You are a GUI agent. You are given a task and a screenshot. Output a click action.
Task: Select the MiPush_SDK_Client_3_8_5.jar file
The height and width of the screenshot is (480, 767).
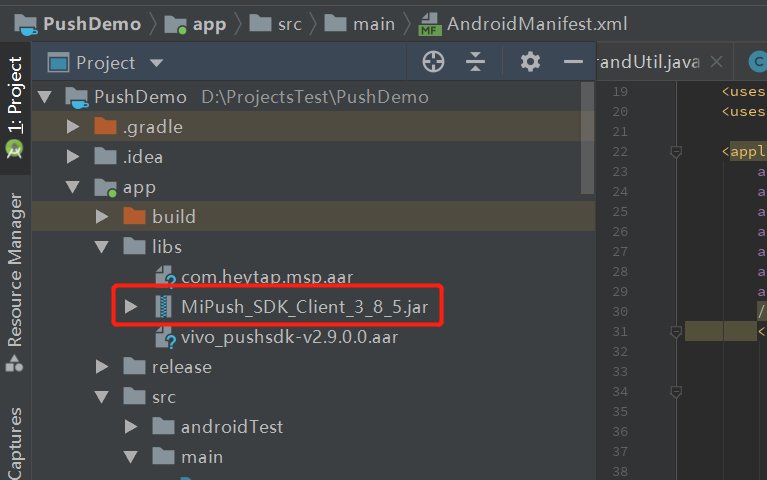304,307
